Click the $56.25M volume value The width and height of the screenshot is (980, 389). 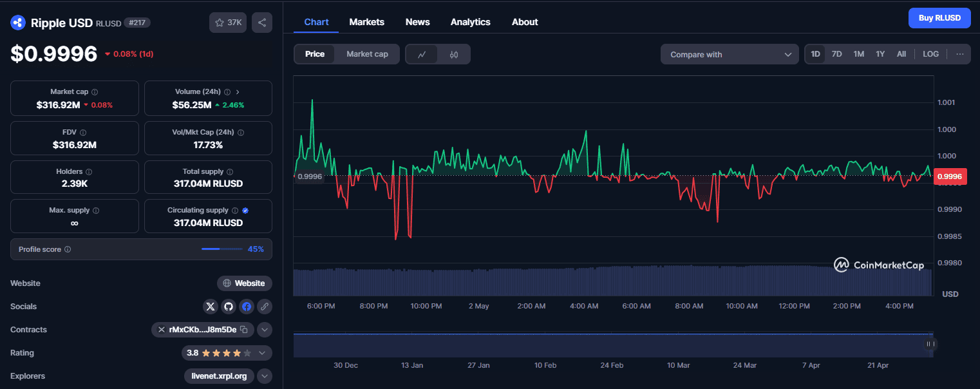coord(191,104)
